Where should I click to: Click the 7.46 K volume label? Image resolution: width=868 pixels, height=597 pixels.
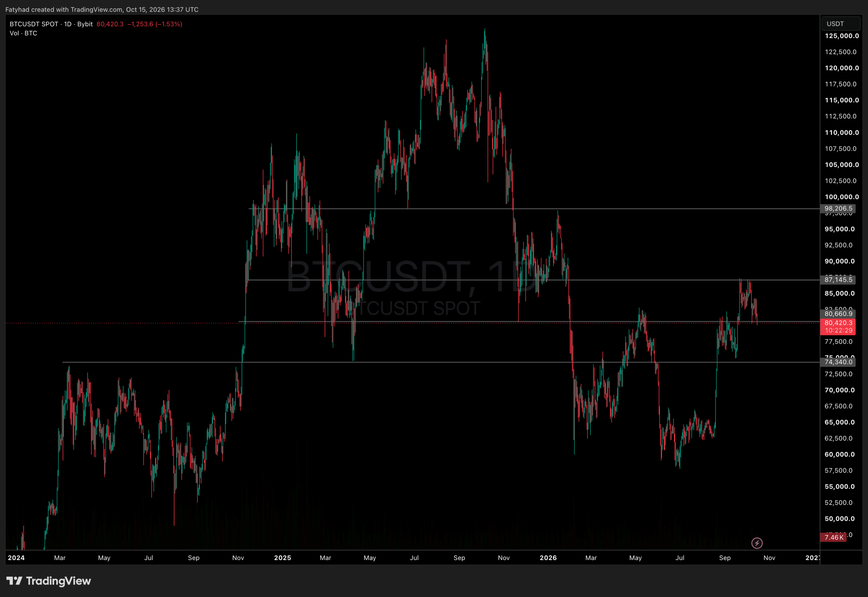[x=834, y=538]
